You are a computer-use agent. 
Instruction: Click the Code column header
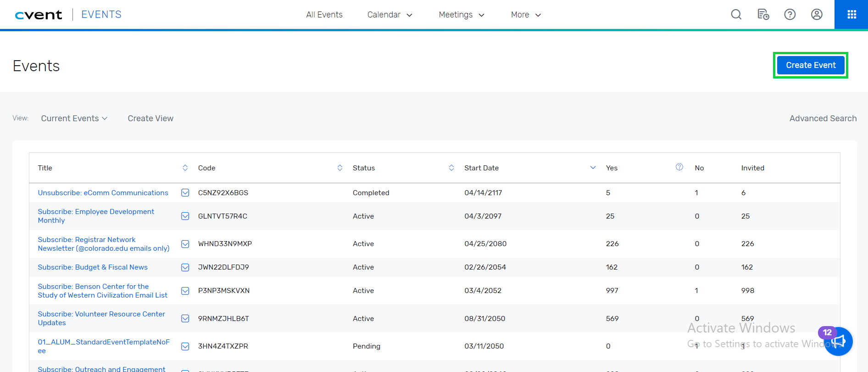[x=206, y=168]
